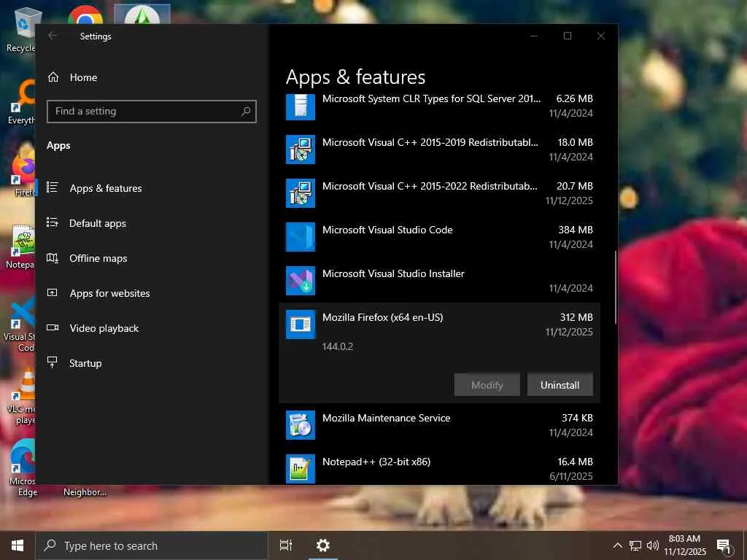This screenshot has width=747, height=560.
Task: Maximize the Settings window
Action: [568, 36]
